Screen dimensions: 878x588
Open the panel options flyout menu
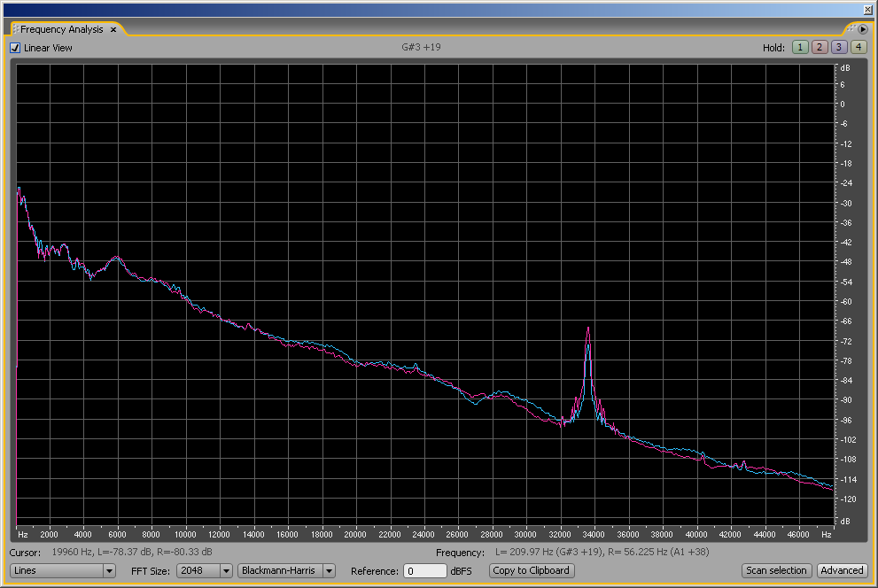862,29
